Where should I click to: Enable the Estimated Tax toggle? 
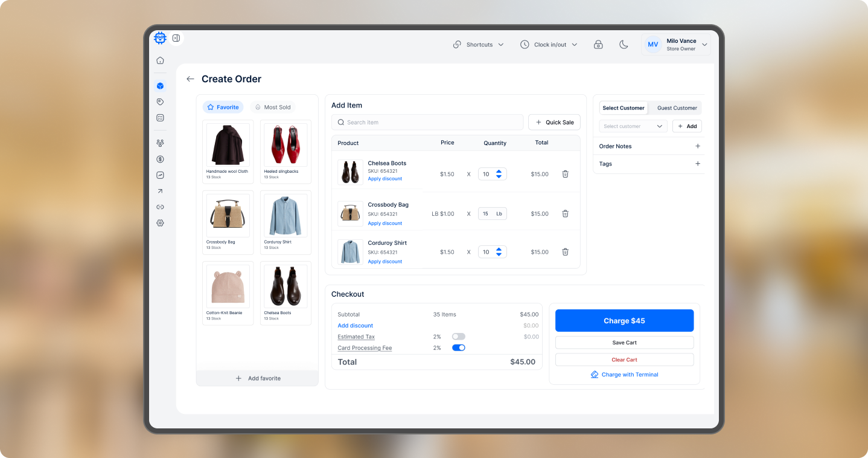tap(459, 337)
